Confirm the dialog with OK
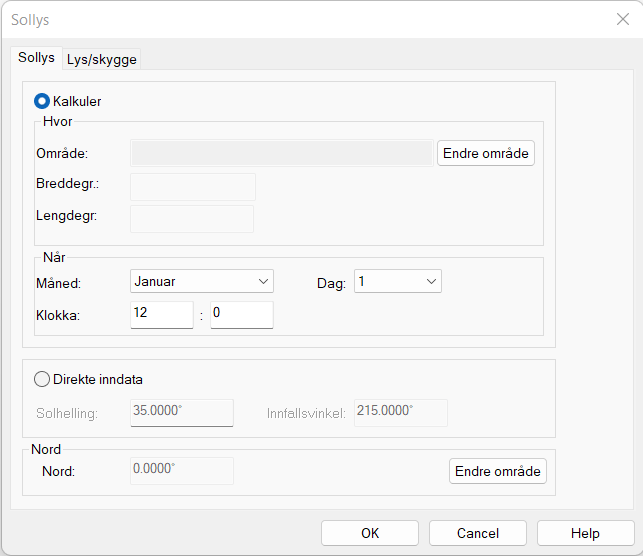 370,533
